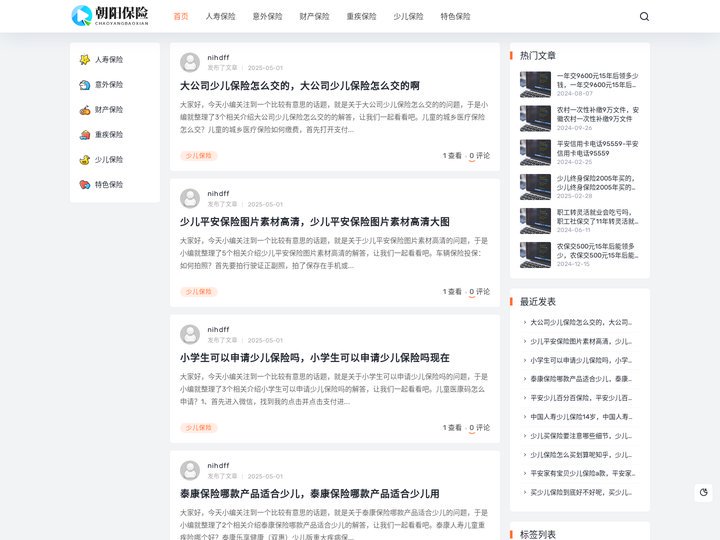Click 1 查看 count on 大公司少儿保险 post
Viewport: 720px width, 540px height.
point(452,156)
